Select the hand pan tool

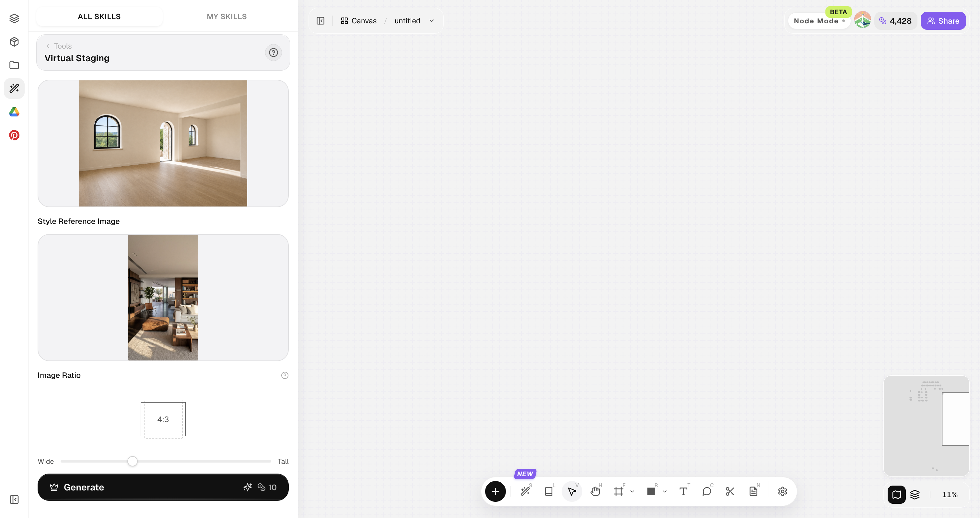[595, 491]
